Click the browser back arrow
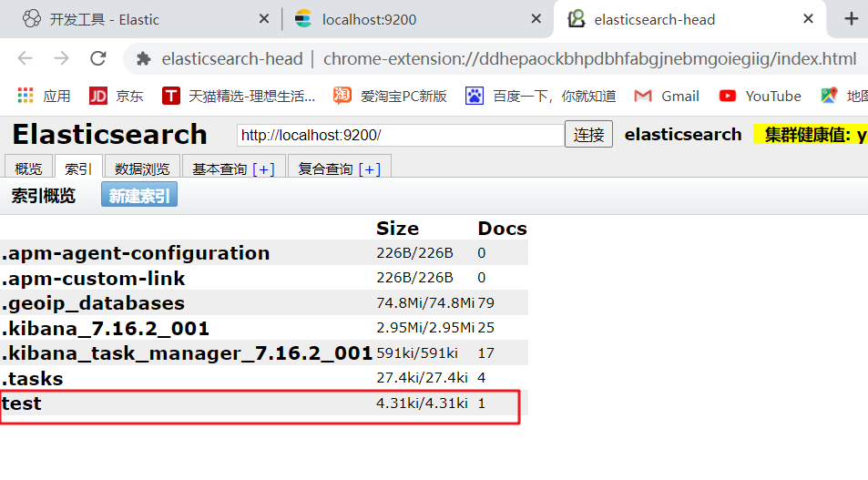The width and height of the screenshot is (868, 480). pos(26,58)
